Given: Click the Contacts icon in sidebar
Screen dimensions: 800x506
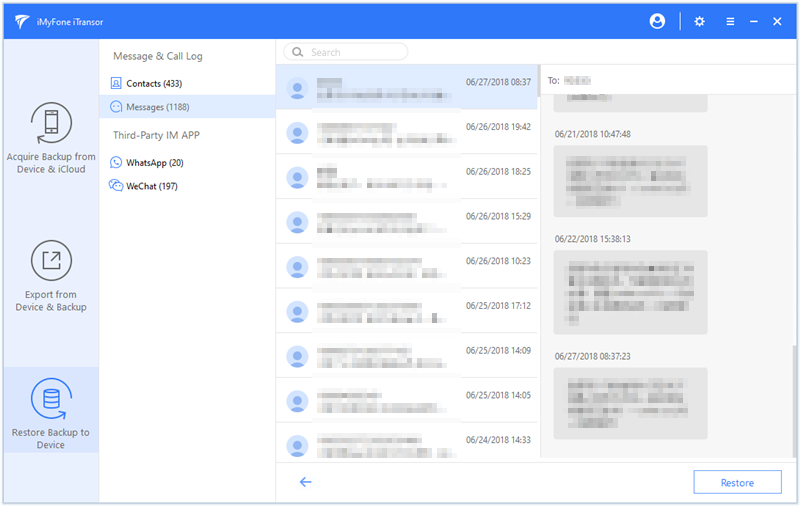Looking at the screenshot, I should click(x=116, y=83).
